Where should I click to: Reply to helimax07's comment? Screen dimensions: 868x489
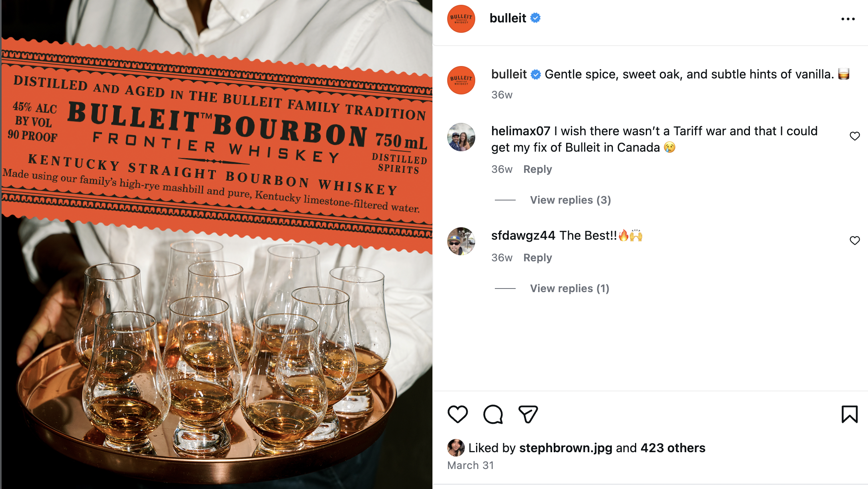coord(538,169)
